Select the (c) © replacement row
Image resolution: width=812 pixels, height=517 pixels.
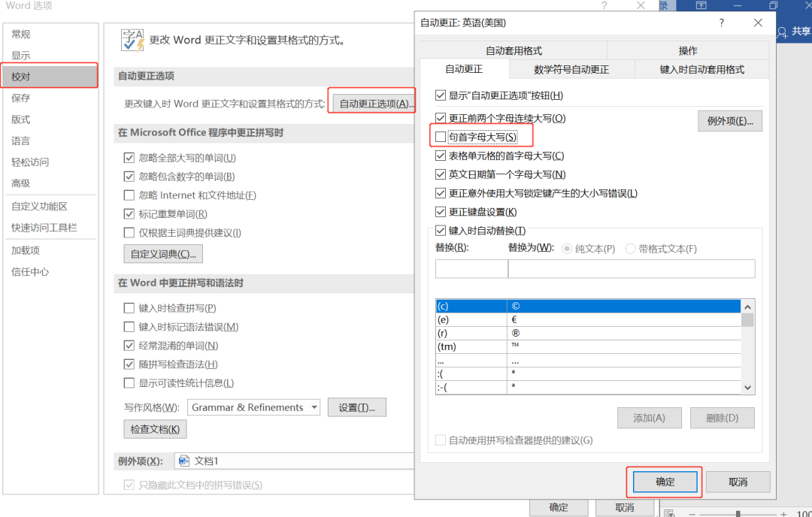click(x=588, y=306)
